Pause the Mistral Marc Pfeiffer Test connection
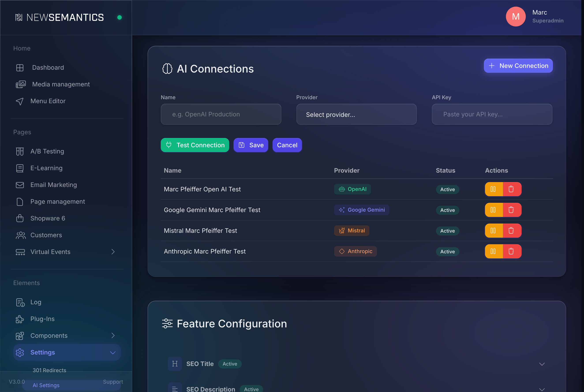This screenshot has width=584, height=392. pyautogui.click(x=494, y=231)
